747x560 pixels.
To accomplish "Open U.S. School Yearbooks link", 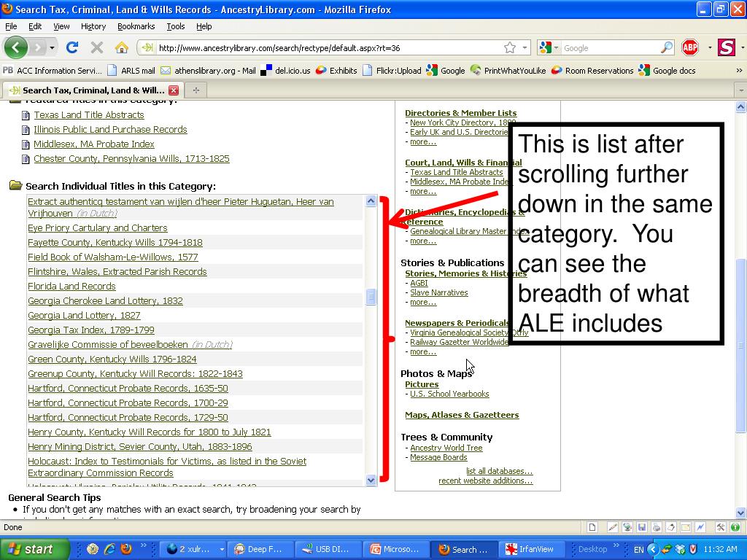I will 449,394.
